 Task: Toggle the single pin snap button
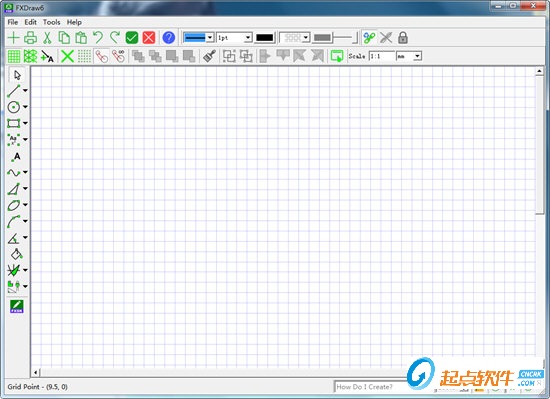[x=102, y=56]
